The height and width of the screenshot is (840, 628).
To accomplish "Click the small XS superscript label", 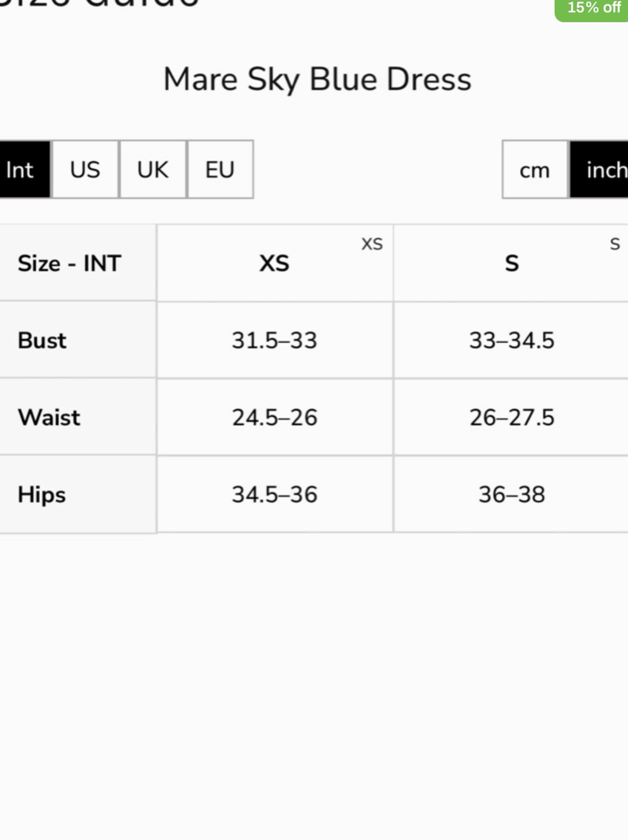I will pos(372,244).
